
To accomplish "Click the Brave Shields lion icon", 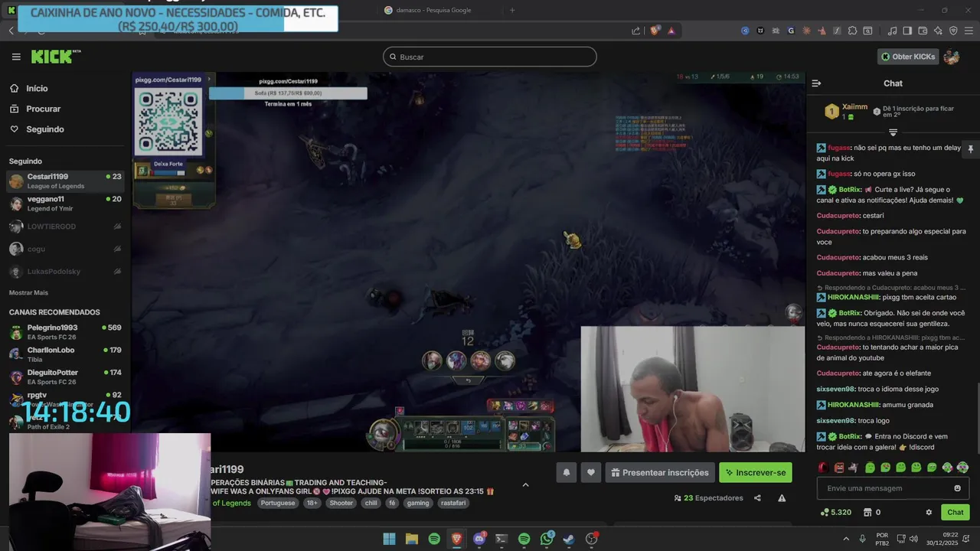I will click(x=655, y=31).
